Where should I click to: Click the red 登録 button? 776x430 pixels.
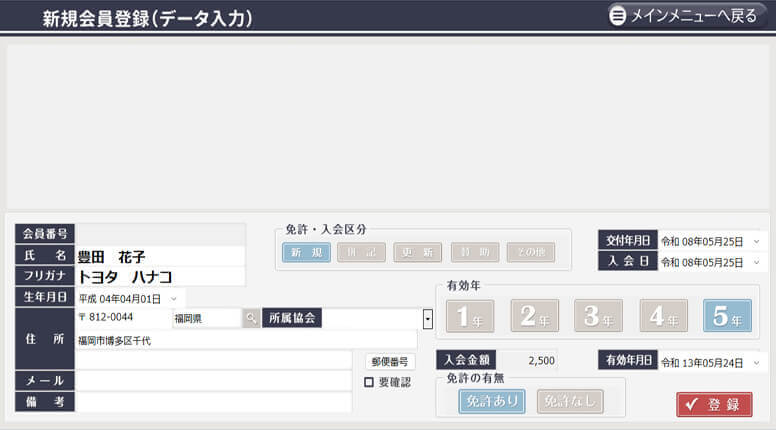point(714,404)
